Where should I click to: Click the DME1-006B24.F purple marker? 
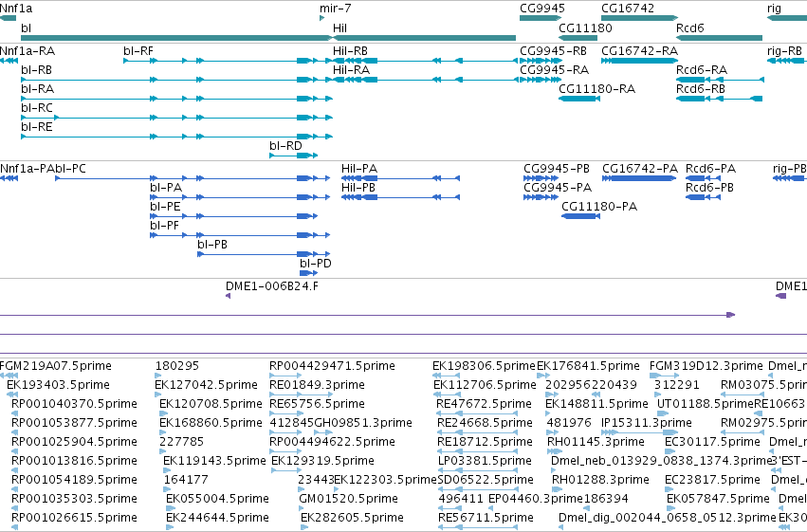coord(228,296)
